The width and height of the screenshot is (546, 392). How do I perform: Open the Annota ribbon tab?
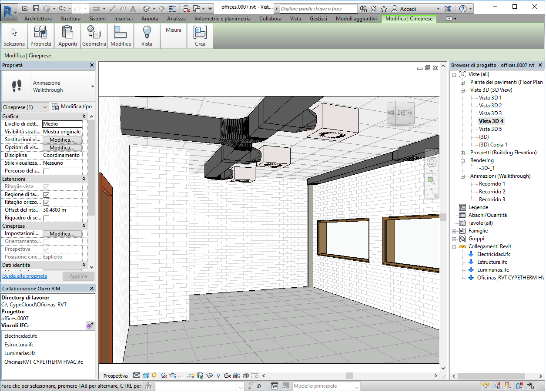[150, 19]
